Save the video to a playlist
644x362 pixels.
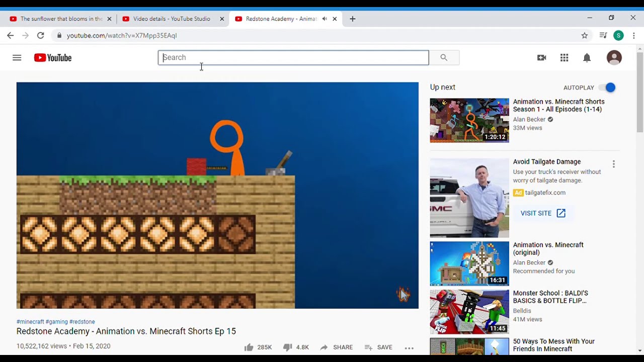click(x=378, y=347)
